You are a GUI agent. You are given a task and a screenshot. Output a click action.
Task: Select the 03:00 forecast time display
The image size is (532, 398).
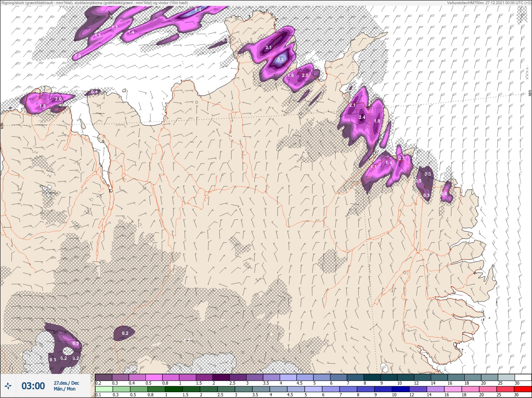pos(33,386)
